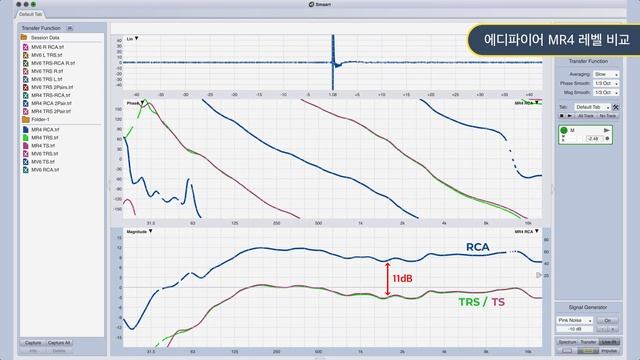Open the Magnitude plot type dropdown

click(x=139, y=231)
